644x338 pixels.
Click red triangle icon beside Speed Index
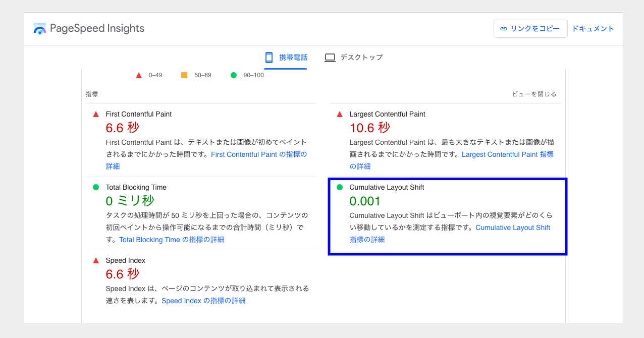pos(96,261)
